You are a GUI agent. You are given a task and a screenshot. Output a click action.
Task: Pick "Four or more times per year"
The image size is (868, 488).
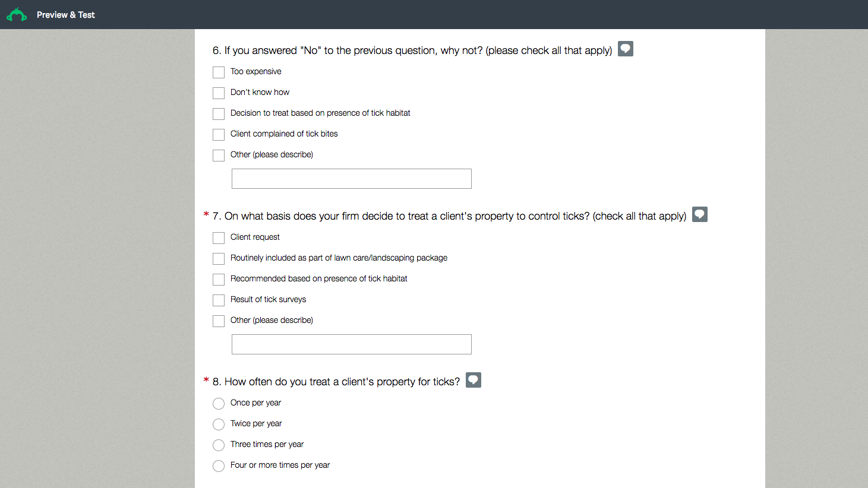coord(219,466)
